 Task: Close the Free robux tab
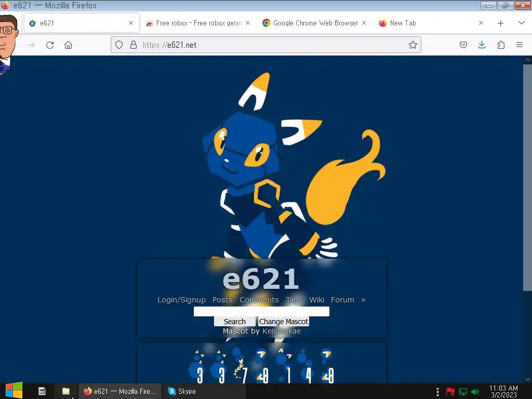tap(248, 23)
